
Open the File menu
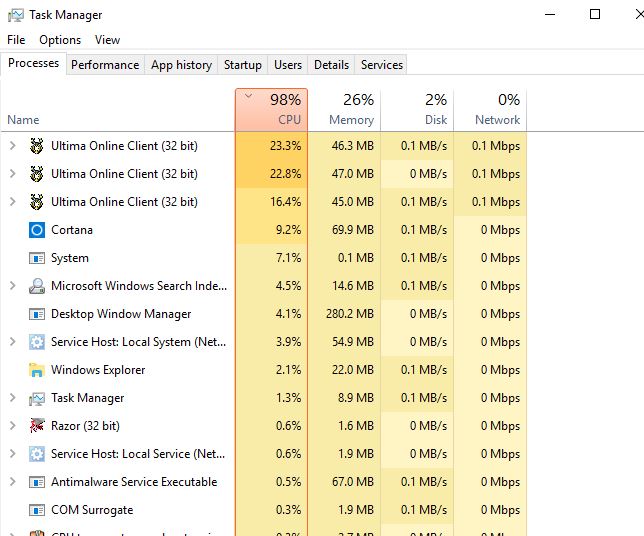coord(16,40)
